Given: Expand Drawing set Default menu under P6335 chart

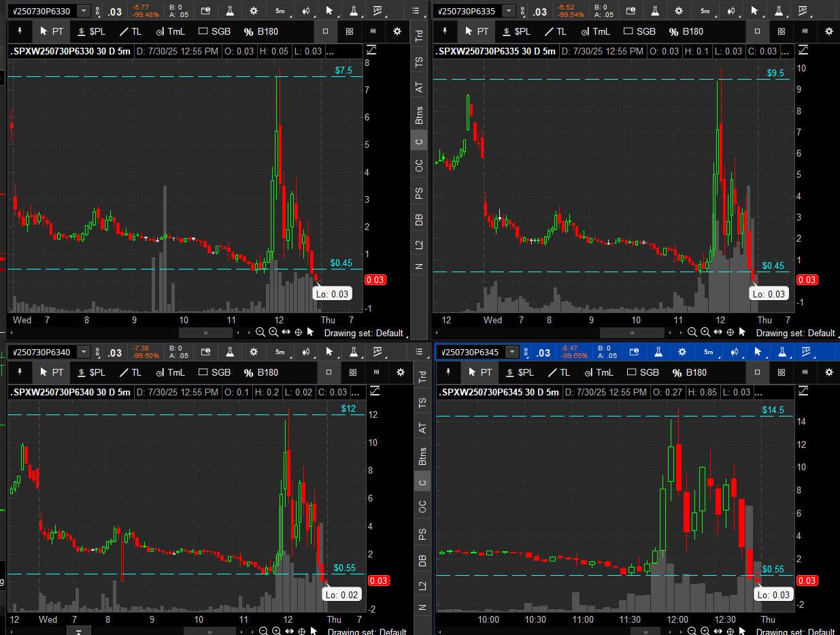Looking at the screenshot, I should 794,333.
